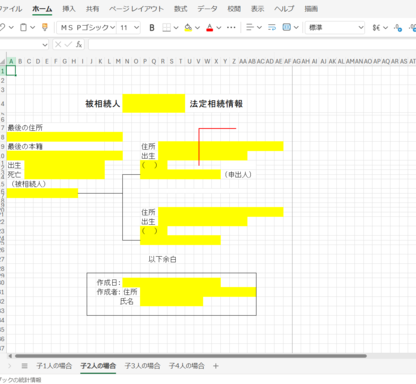The height and width of the screenshot is (384, 416).
Task: Expand the font name dropdown
Action: (x=112, y=28)
